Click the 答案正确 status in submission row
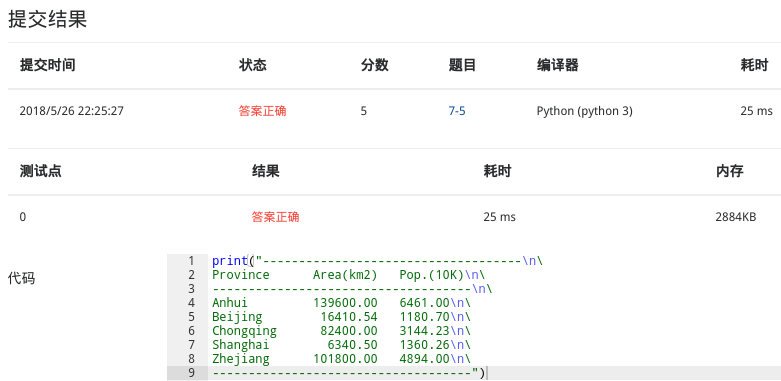 tap(262, 111)
